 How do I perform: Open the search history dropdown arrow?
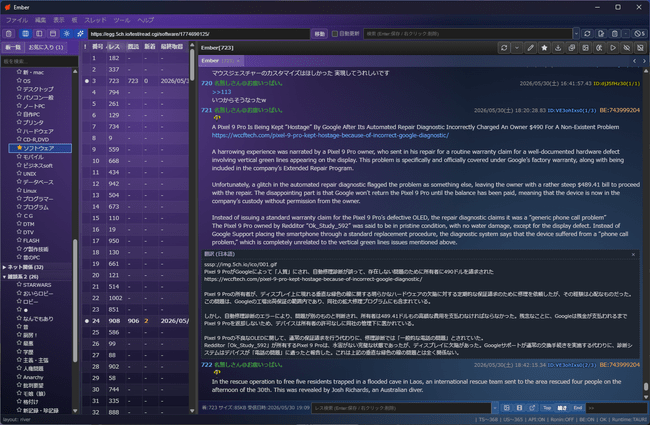coord(576,34)
